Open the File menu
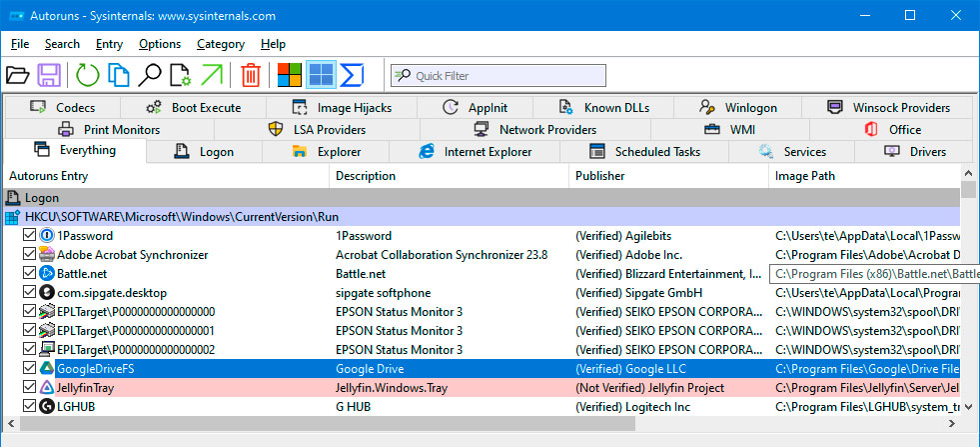Viewport: 980px width, 447px height. point(20,44)
